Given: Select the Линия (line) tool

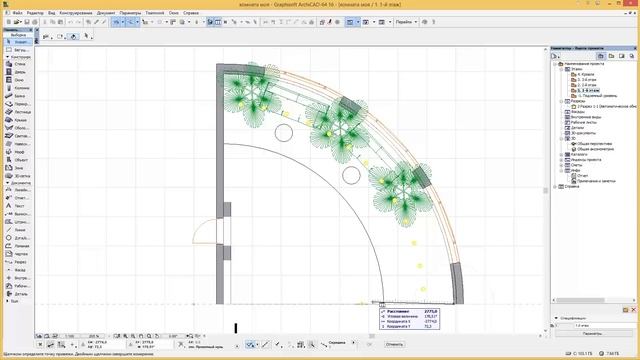Looking at the screenshot, I should (17, 230).
